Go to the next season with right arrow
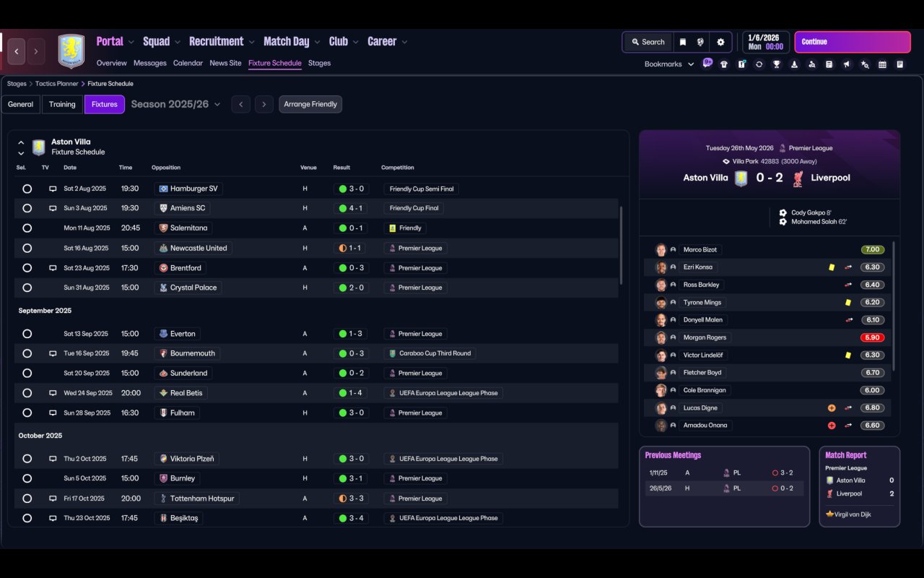Viewport: 924px width, 578px height. click(264, 104)
